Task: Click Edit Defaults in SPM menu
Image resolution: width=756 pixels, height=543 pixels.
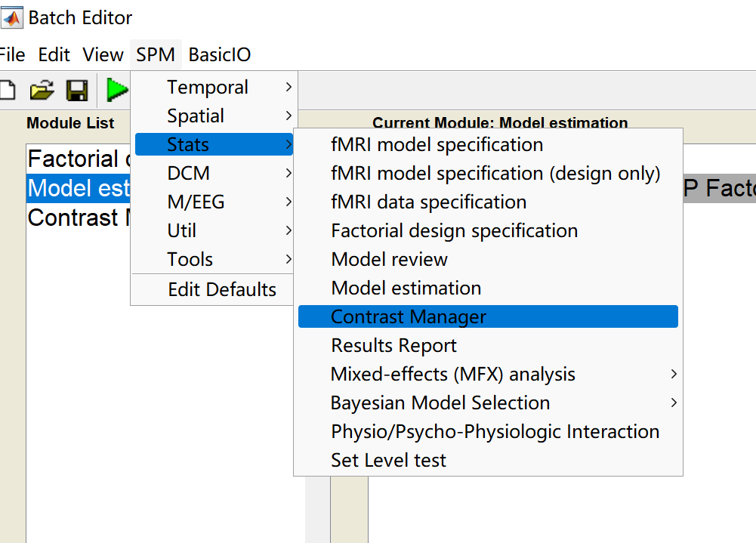Action: (222, 289)
